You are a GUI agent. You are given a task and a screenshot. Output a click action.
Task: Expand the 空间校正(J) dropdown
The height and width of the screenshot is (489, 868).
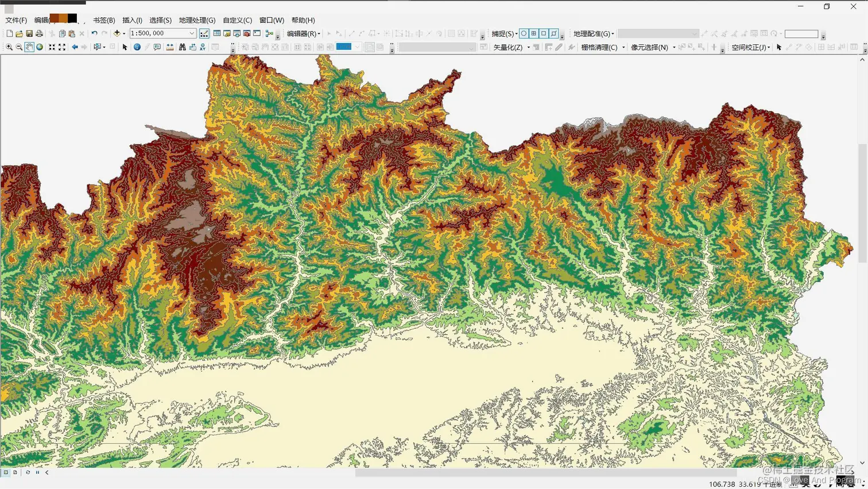751,47
